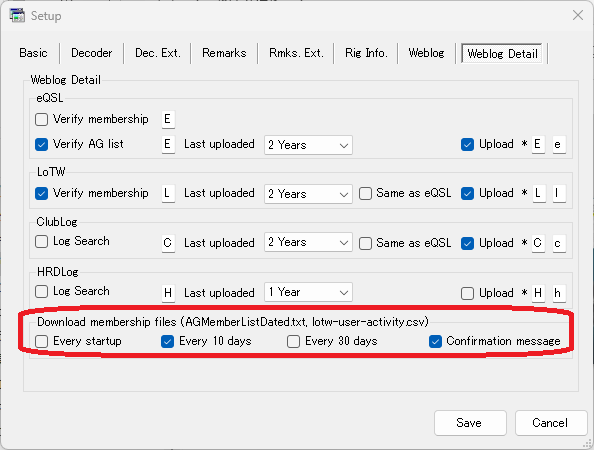Image resolution: width=594 pixels, height=450 pixels.
Task: Select the Dec. Ext. tab
Action: tap(158, 53)
